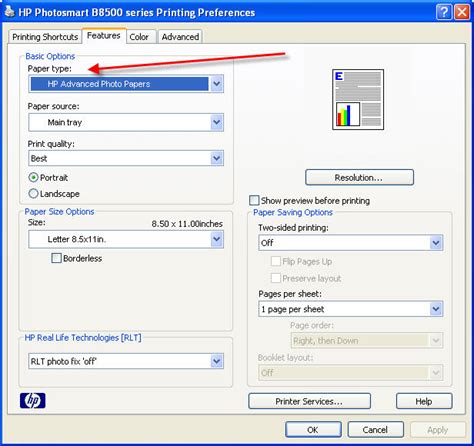Click the Basic Options heading

[x=50, y=56]
